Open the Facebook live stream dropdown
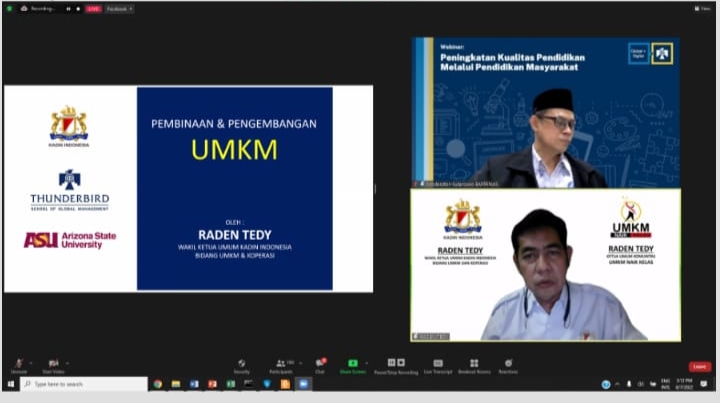The image size is (720, 403). pos(119,9)
